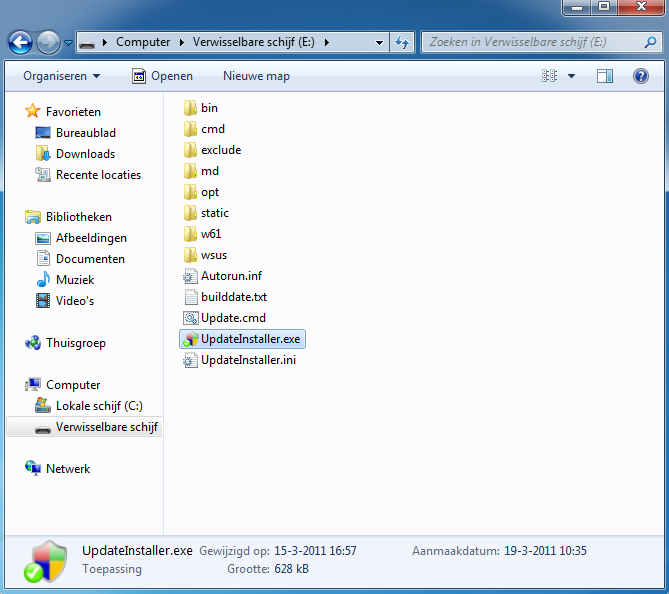Click the drive icon in address bar
Screen dimensions: 669x594
pos(87,43)
